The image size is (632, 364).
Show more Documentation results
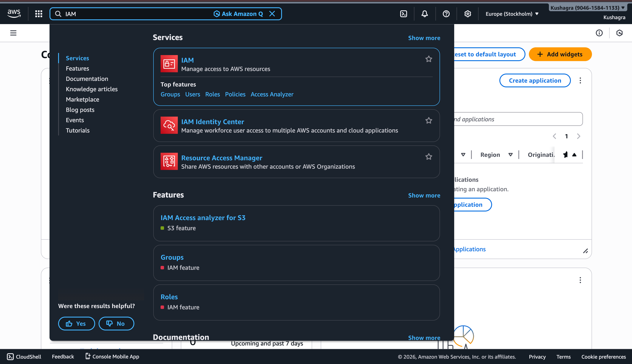[x=424, y=338]
